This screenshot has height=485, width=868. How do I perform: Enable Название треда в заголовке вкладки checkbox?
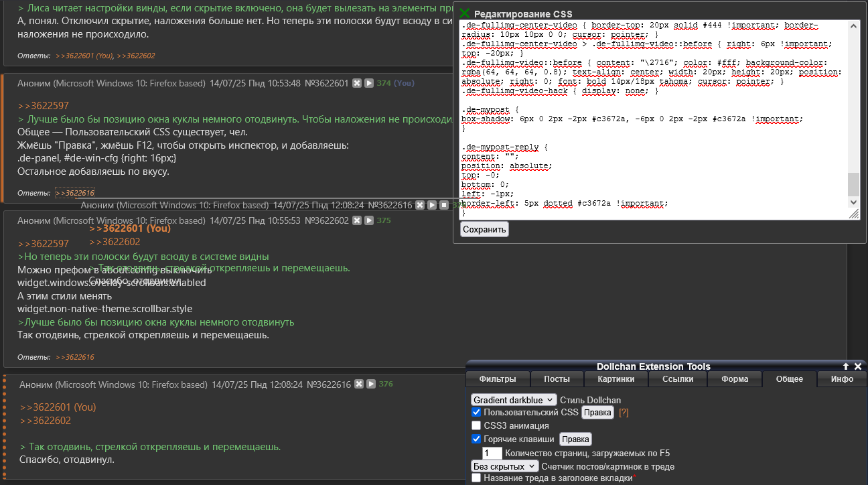(476, 478)
